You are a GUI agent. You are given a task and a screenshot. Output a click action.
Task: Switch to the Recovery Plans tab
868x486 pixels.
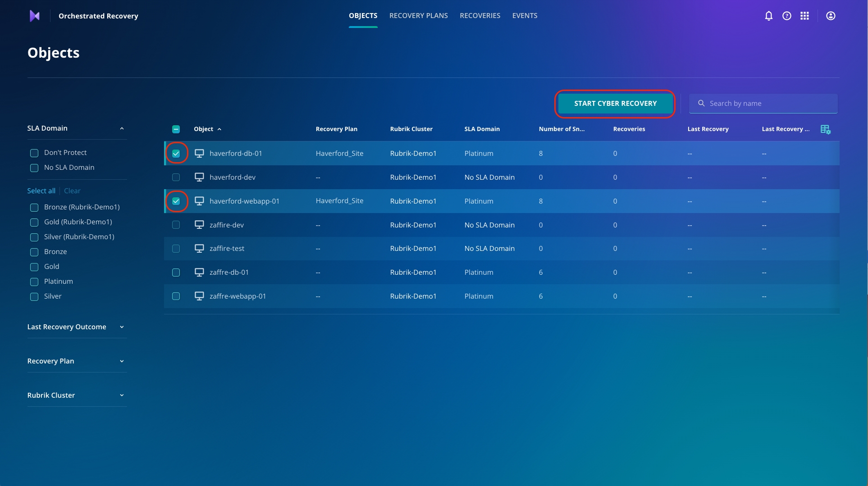click(418, 16)
